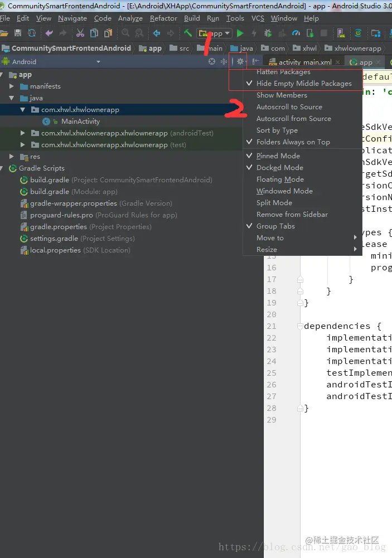Viewport: 392px width, 558px height.
Task: Click the src breadcrumb
Action: 180,48
